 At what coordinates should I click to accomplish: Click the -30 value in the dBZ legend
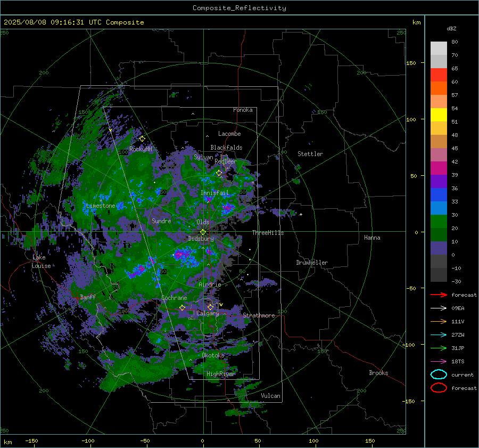(x=456, y=282)
